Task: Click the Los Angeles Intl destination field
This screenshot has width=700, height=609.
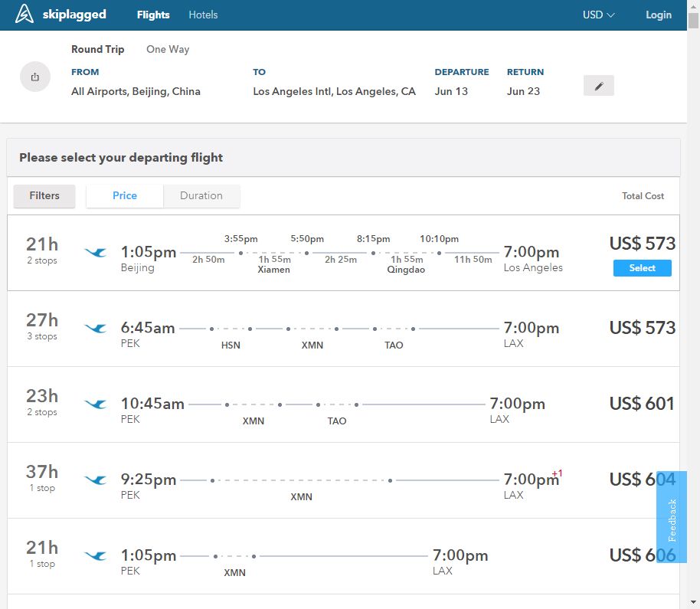Action: pyautogui.click(x=334, y=91)
